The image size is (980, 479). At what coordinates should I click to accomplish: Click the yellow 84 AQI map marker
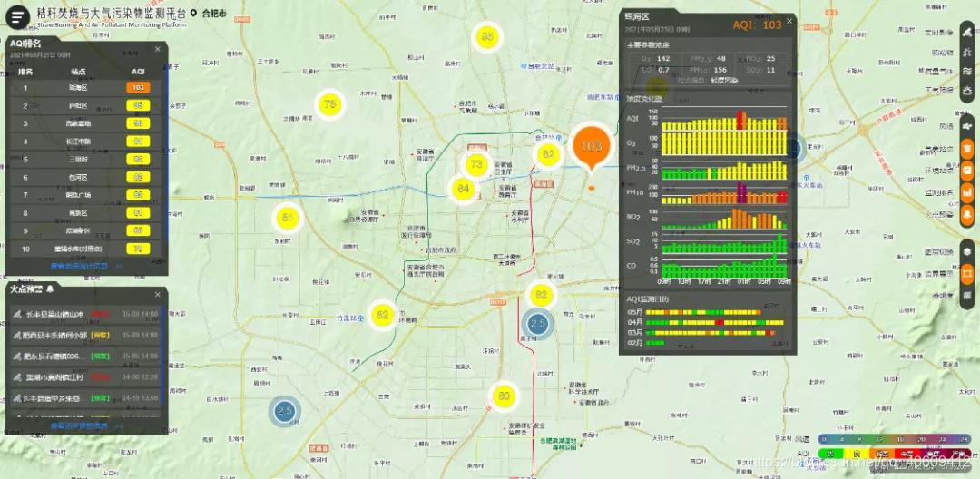tap(463, 189)
